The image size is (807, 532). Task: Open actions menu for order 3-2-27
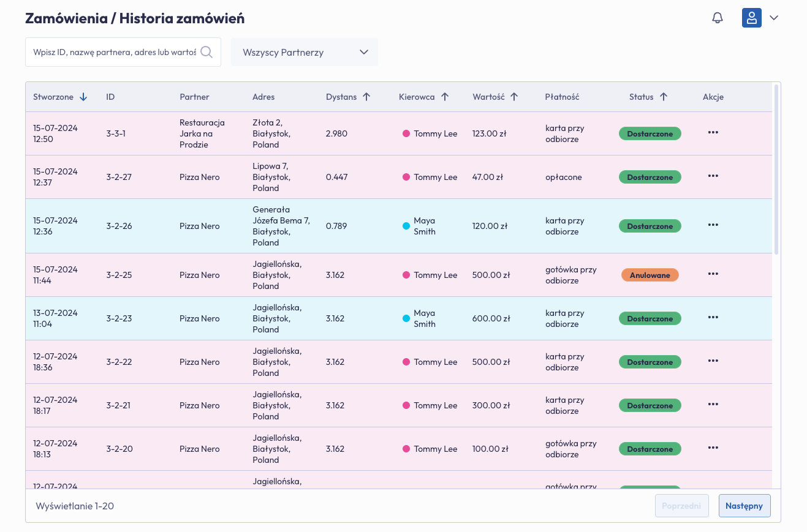(713, 176)
